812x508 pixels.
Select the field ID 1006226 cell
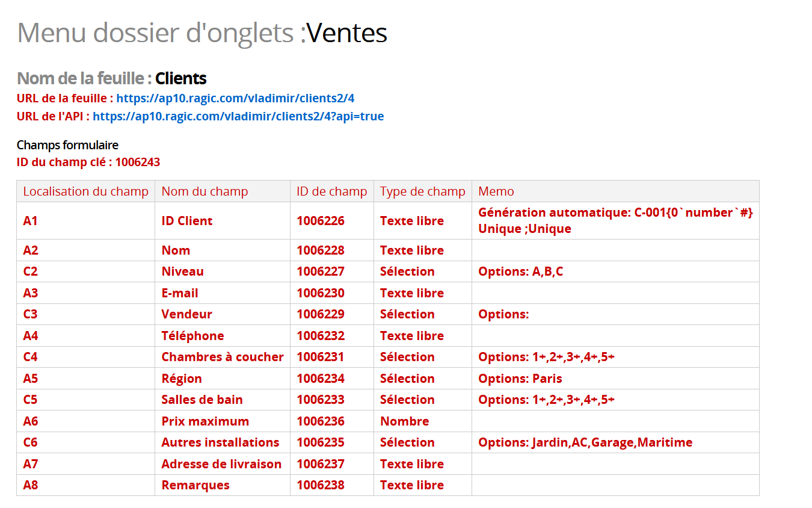tap(332, 221)
